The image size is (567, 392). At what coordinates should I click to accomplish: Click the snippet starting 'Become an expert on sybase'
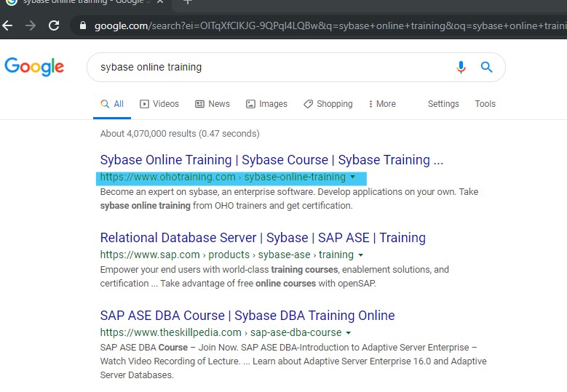[289, 199]
